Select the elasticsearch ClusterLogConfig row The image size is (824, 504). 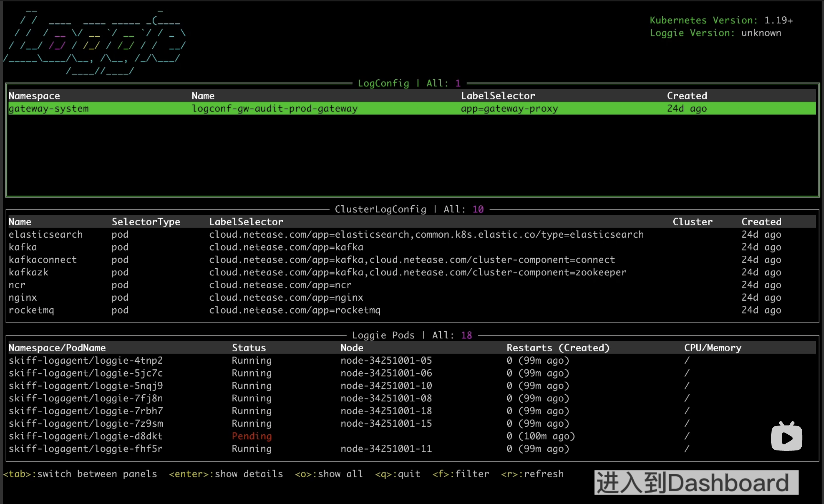pos(46,235)
